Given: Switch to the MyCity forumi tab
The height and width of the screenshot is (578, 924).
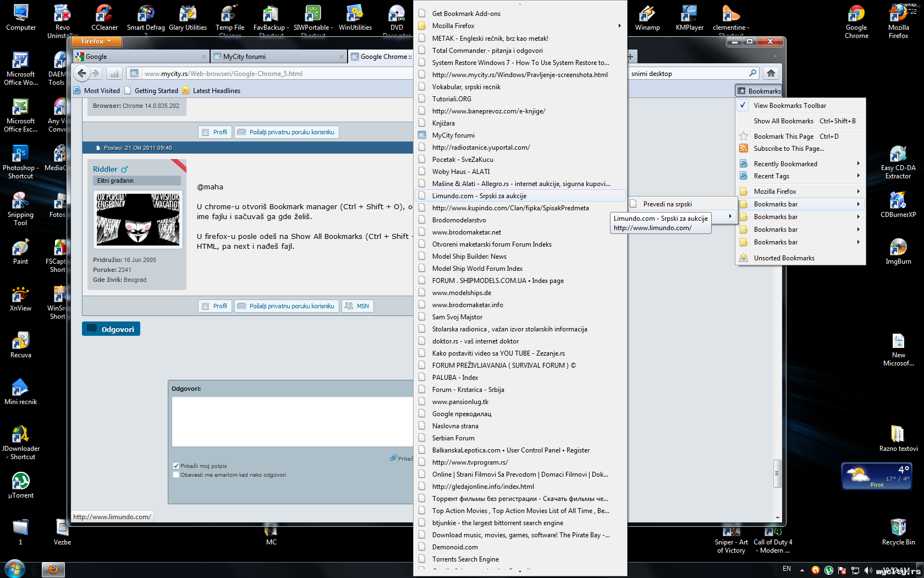Looking at the screenshot, I should (x=278, y=56).
